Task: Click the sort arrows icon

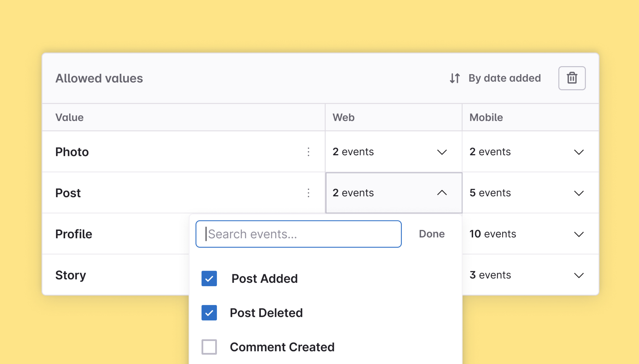Action: [455, 78]
